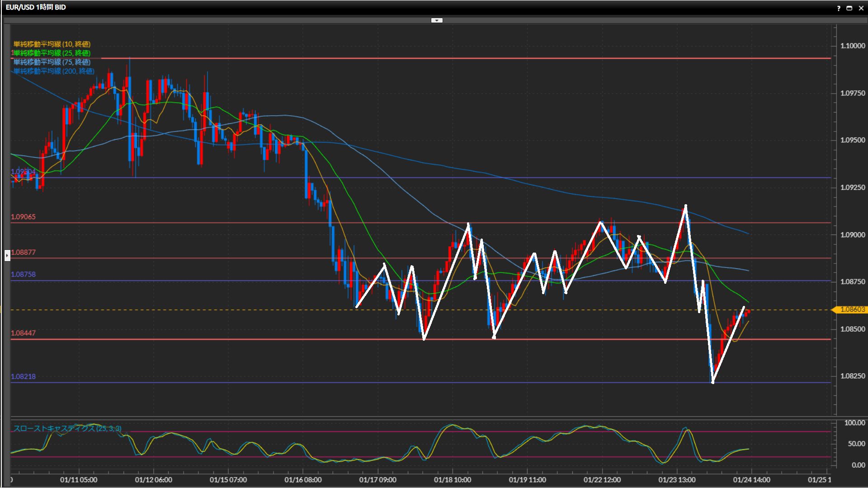Select the Slow Stochastics (25,3,3) indicator label
Image resolution: width=868 pixels, height=488 pixels.
[67, 428]
